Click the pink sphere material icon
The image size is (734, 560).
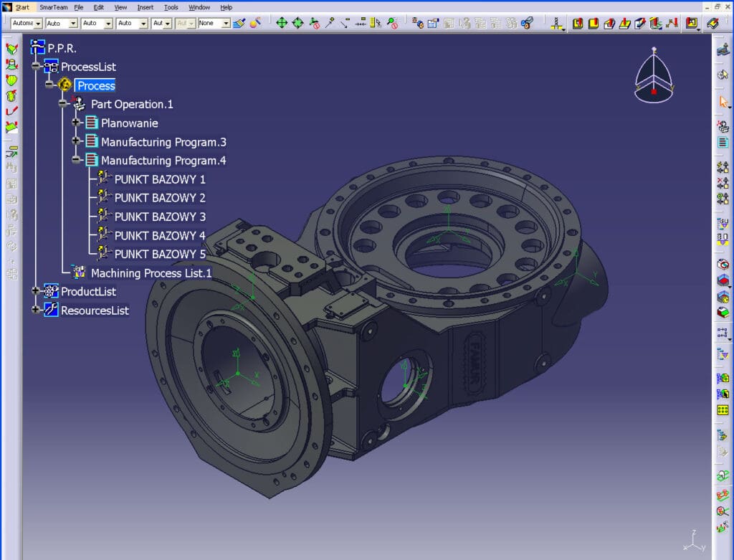click(255, 22)
